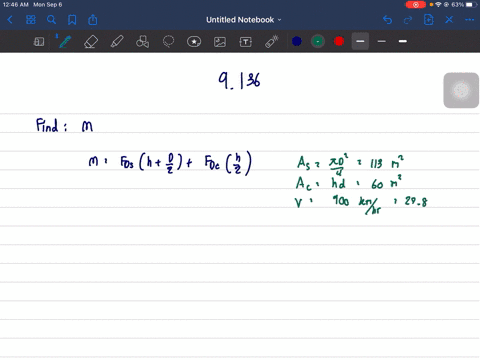This screenshot has width=480, height=360.
Task: Tap the handwritten title 9.136
Action: [239, 81]
